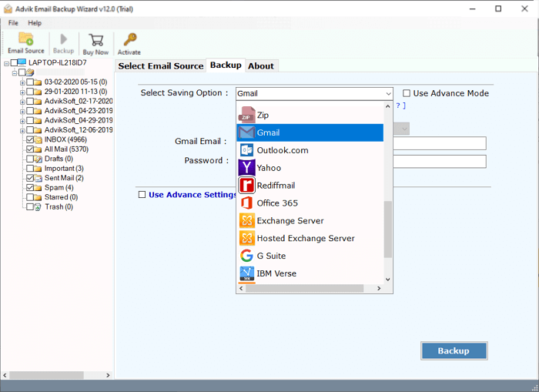This screenshot has height=392, width=539.
Task: Collapse the mail account tree node
Action: (x=15, y=73)
